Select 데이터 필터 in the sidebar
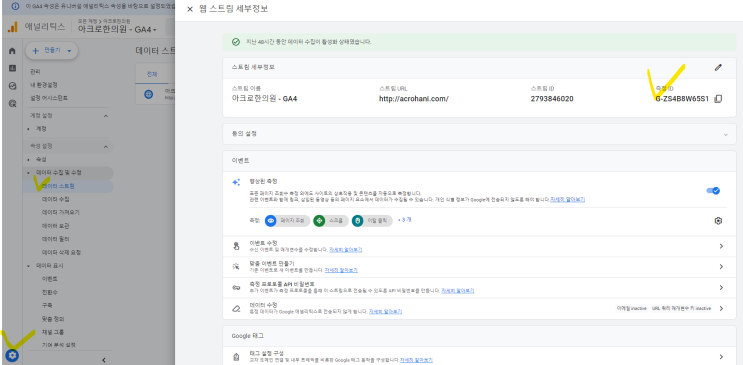 tap(55, 239)
